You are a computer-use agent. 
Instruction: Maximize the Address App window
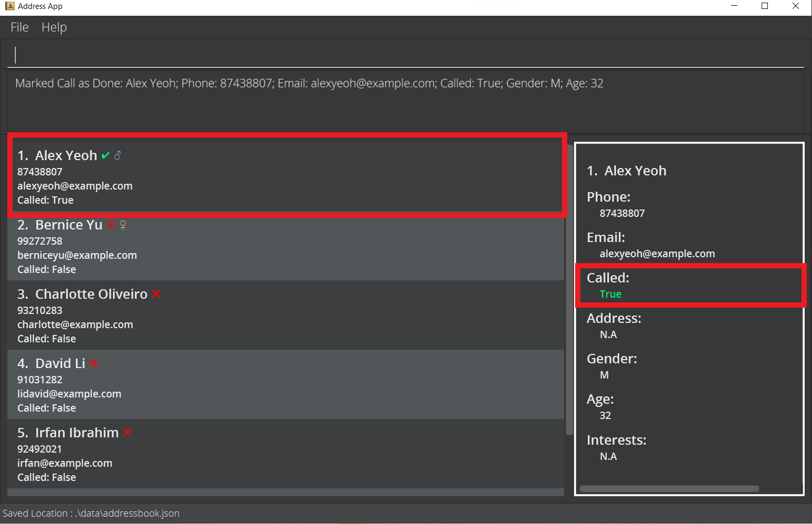(x=765, y=6)
